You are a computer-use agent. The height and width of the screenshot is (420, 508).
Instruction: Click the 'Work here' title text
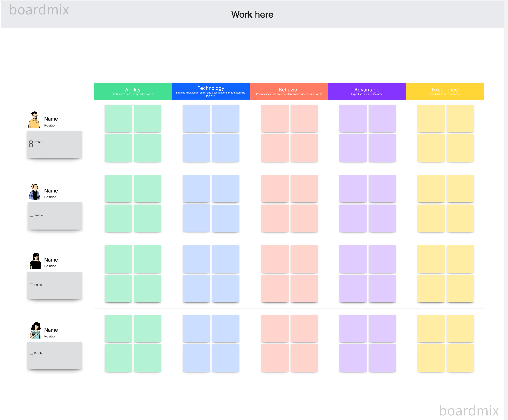click(252, 14)
